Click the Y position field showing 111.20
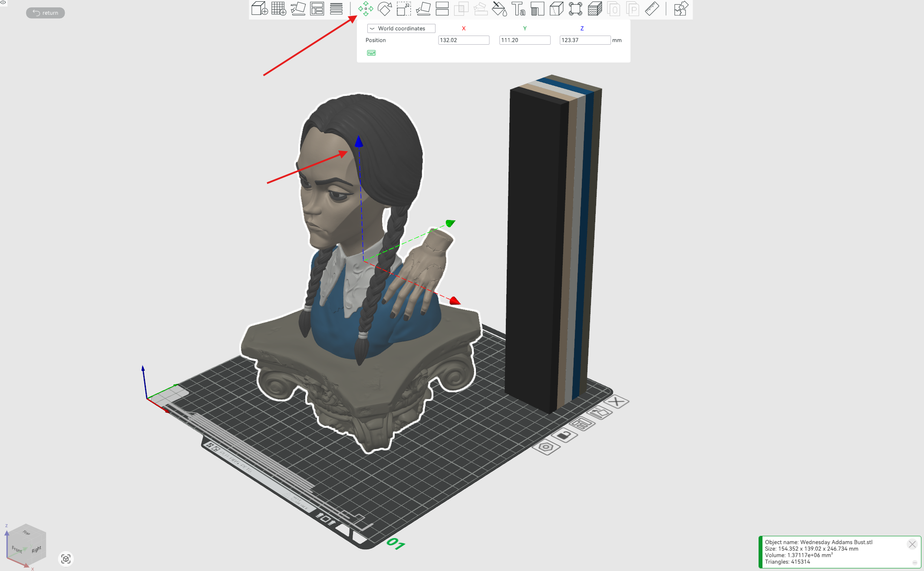 [525, 40]
